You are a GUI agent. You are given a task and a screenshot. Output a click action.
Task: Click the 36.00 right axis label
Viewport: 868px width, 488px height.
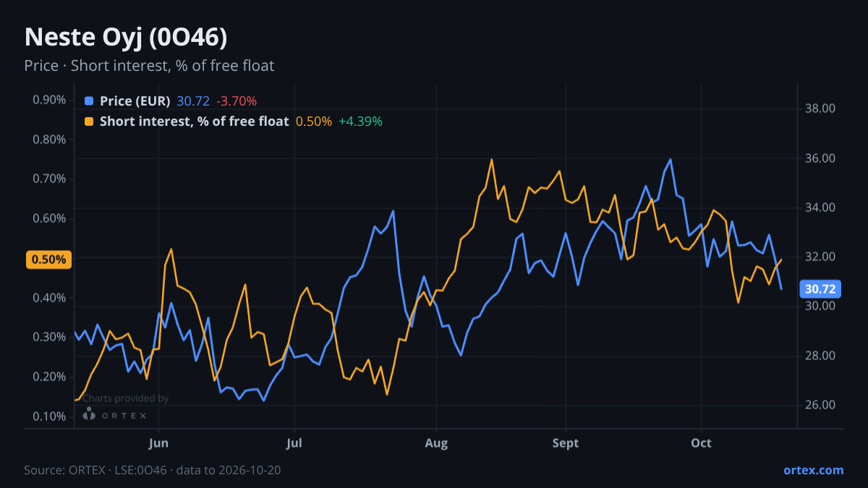click(820, 158)
